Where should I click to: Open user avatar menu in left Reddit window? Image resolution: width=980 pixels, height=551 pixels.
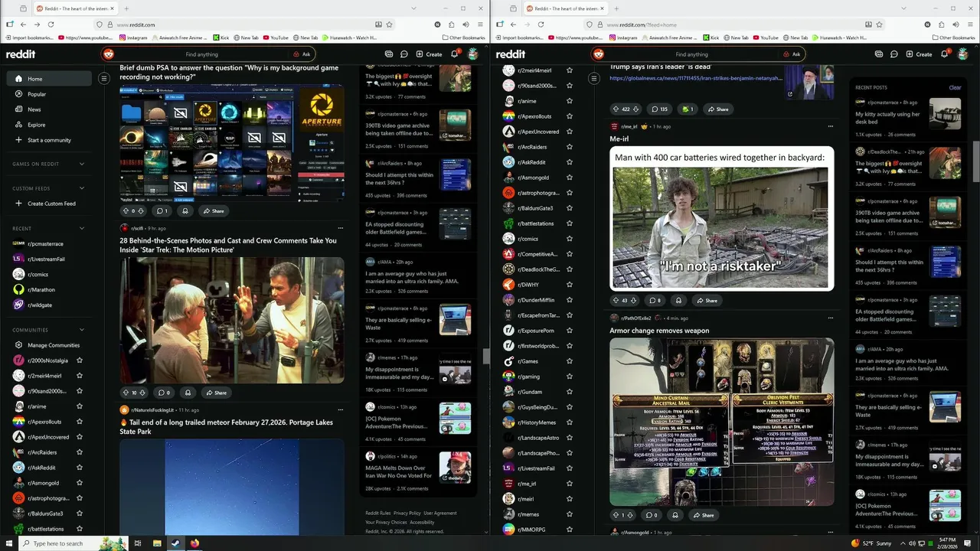coord(473,54)
